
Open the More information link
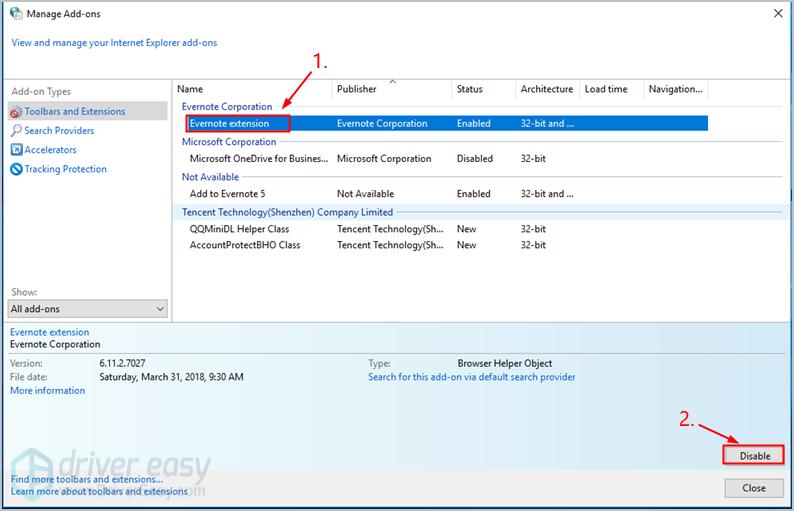48,390
